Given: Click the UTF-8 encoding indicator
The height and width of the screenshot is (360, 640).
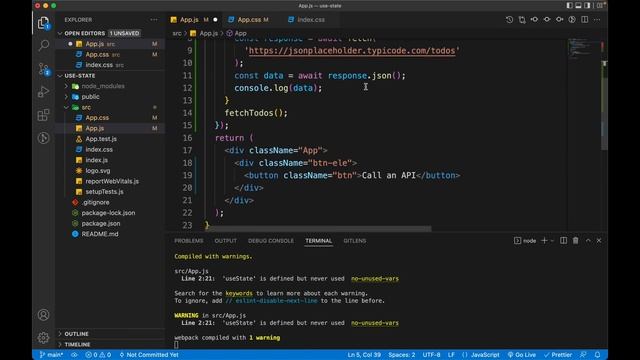Looking at the screenshot, I should click(x=431, y=355).
